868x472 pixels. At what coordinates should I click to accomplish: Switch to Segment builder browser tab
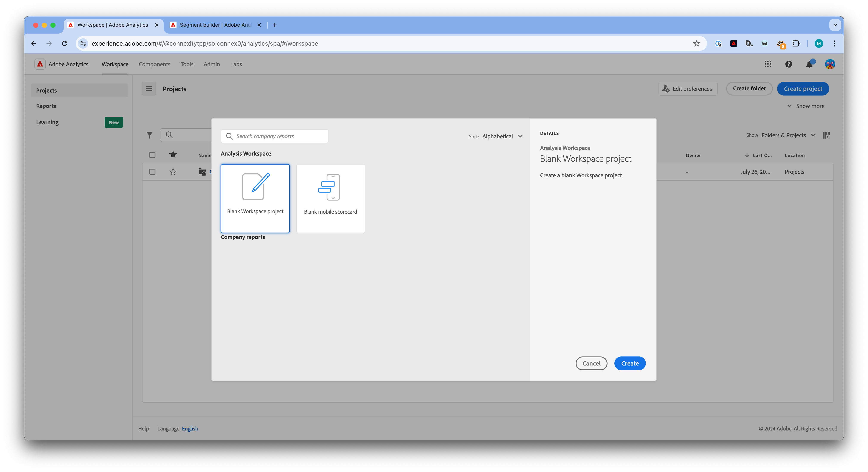click(x=216, y=25)
